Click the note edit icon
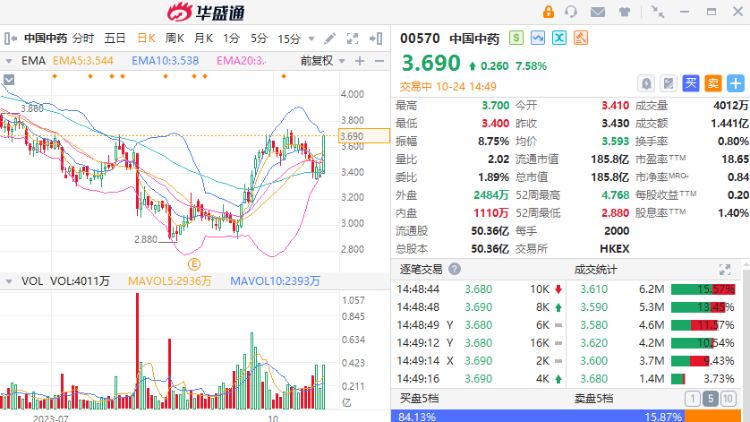Viewport: 750px width, 422px height. tap(668, 84)
